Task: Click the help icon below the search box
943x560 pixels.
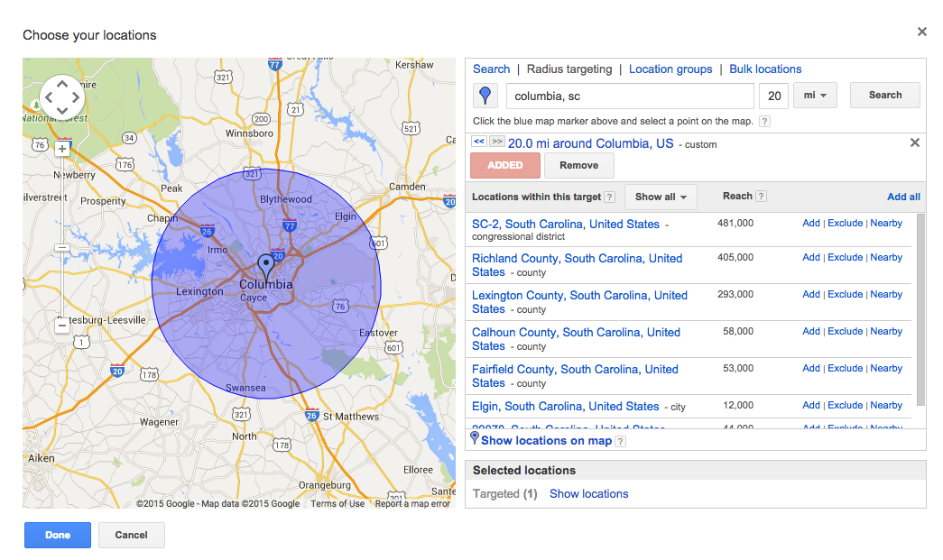Action: 763,121
